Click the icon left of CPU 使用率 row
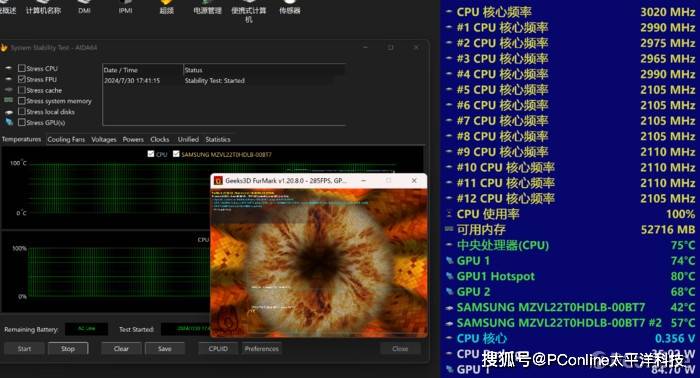 click(450, 214)
